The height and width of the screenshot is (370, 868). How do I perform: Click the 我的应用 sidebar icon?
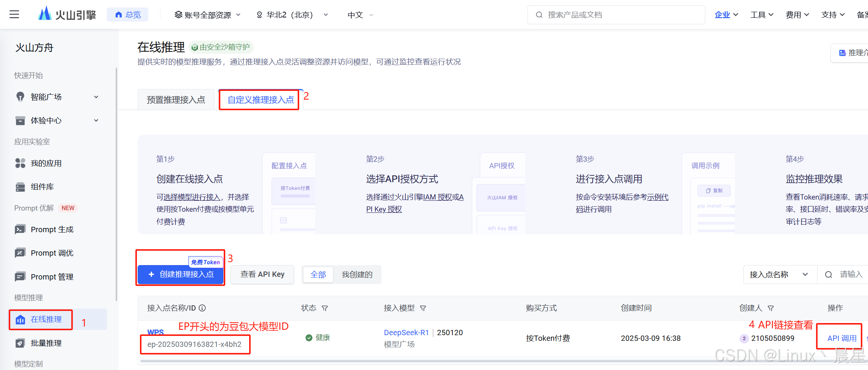20,163
